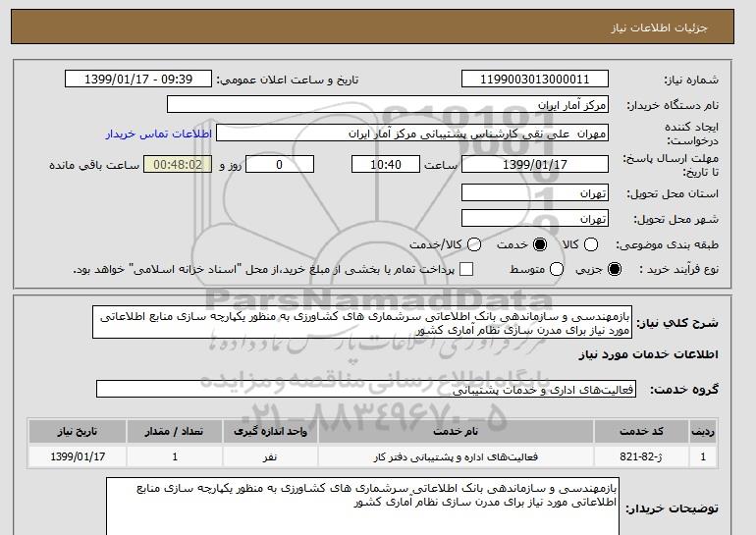
Task: Click the جزئیات اطلاعات نیاز page header
Action: [659, 27]
